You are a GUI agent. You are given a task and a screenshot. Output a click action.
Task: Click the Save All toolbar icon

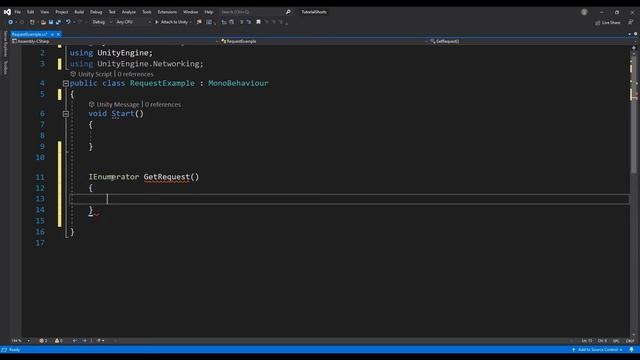[58, 22]
